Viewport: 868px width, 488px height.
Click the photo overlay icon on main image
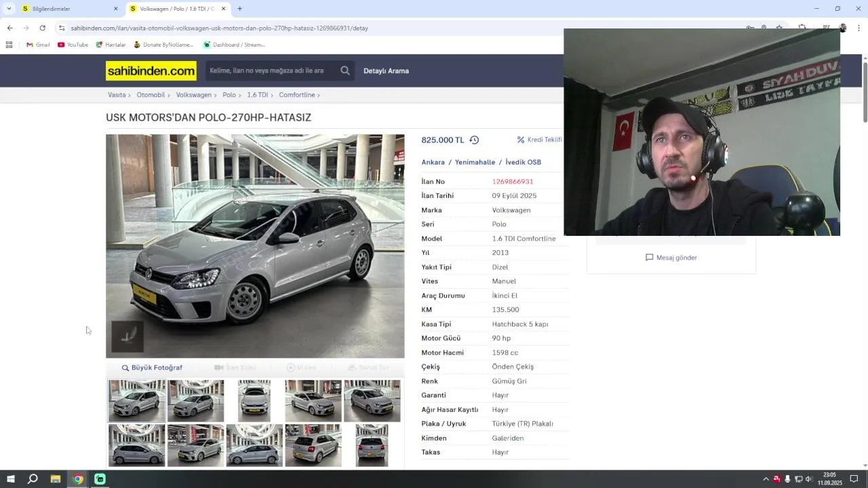127,336
